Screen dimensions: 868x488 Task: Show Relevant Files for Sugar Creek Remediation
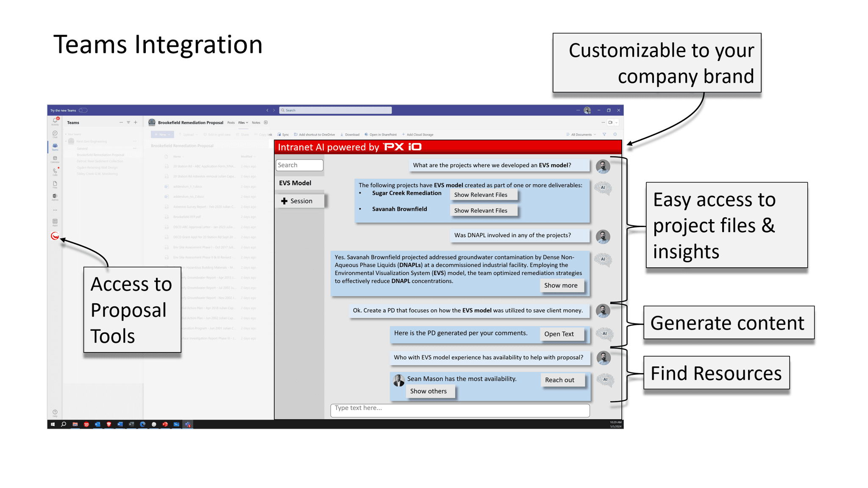tap(483, 195)
